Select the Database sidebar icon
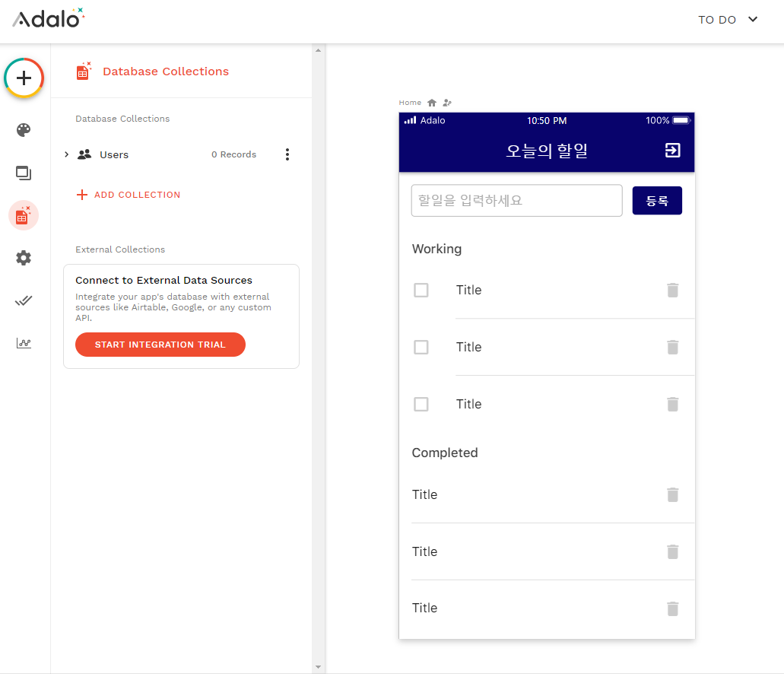This screenshot has width=784, height=680. pyautogui.click(x=24, y=215)
